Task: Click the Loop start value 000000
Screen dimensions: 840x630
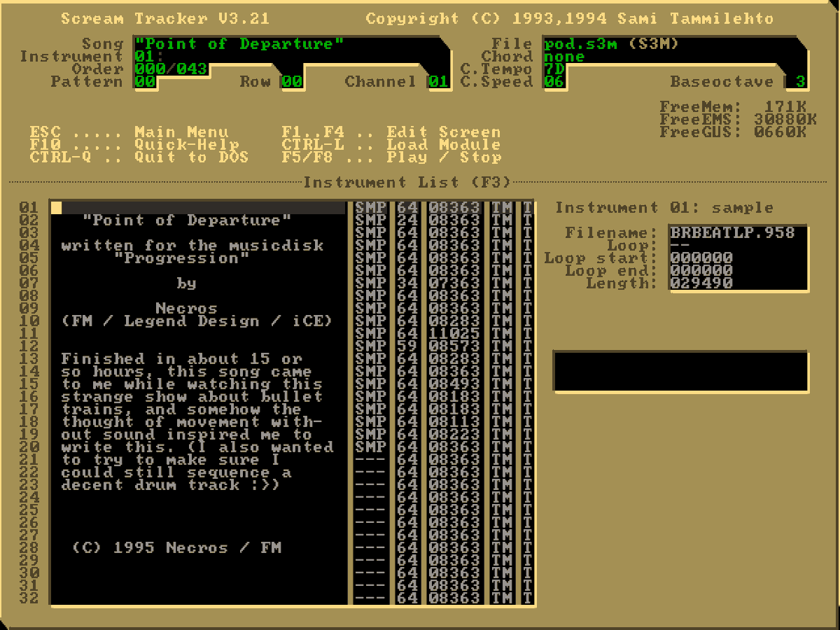Action: (x=701, y=258)
